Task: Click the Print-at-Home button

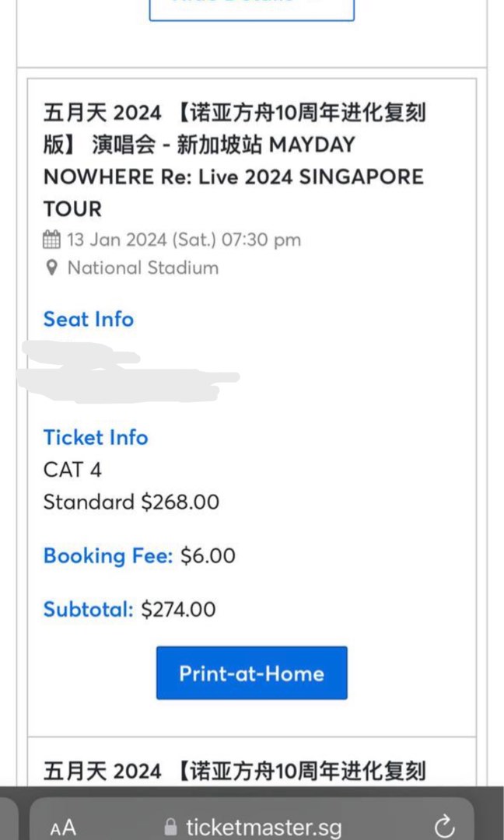Action: pyautogui.click(x=251, y=673)
